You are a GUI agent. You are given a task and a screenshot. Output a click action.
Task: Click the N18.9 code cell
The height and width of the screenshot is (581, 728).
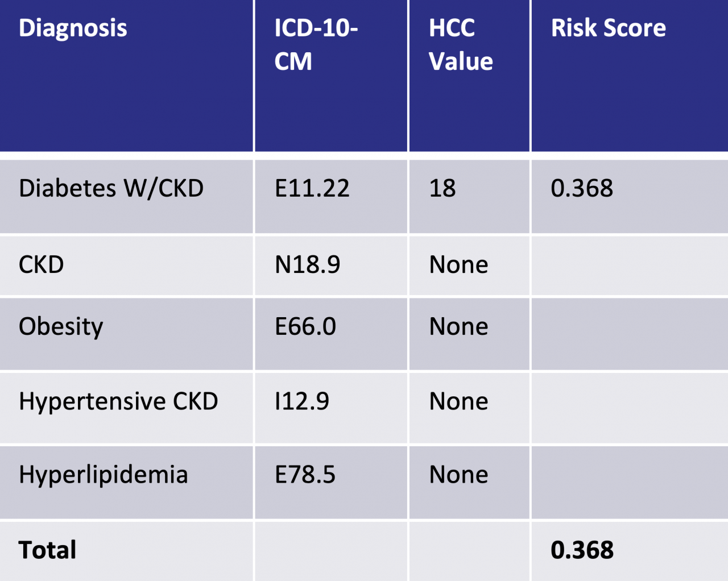point(307,265)
